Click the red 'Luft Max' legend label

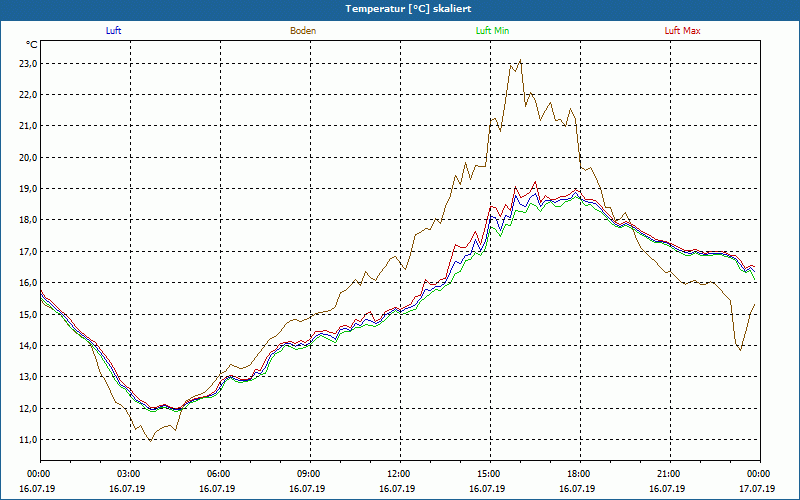tap(682, 31)
